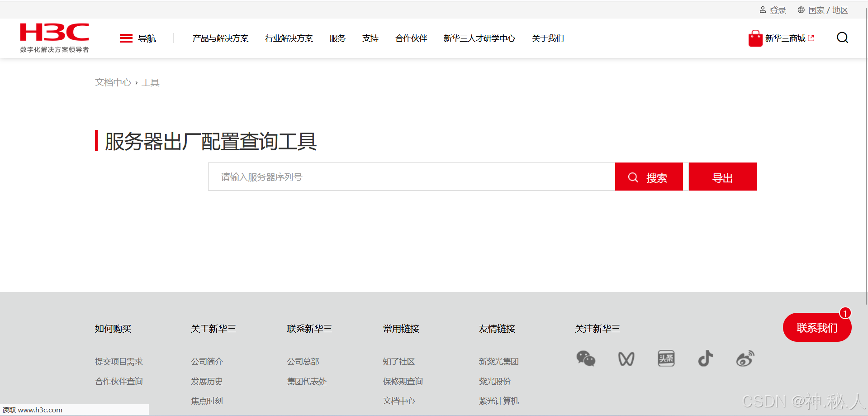
Task: Open 合作伙伴查询 footer link
Action: [x=119, y=382]
